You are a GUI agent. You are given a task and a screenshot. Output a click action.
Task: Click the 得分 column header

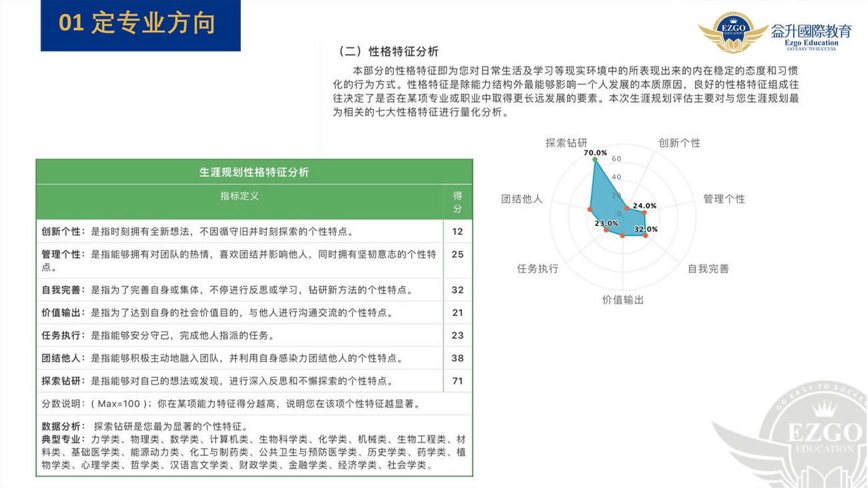[457, 202]
